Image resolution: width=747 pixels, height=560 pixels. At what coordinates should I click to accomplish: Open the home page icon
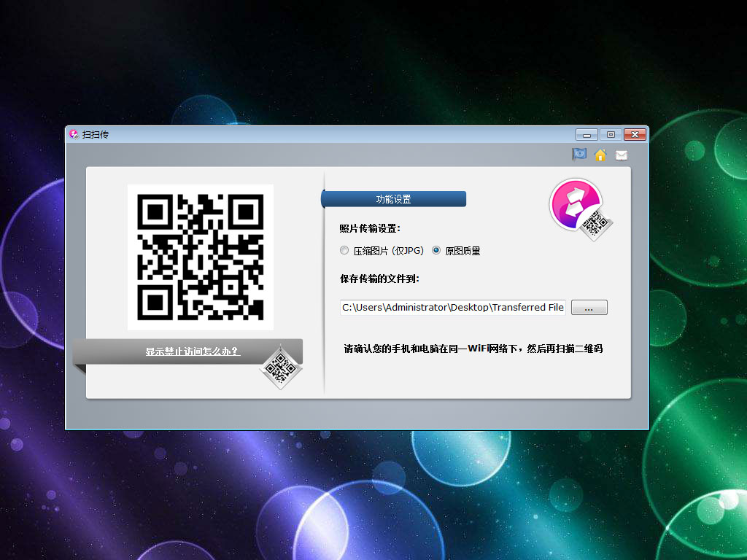[x=600, y=155]
